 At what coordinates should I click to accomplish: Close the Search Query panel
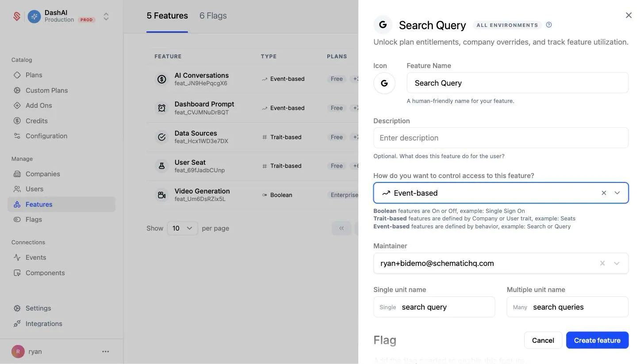pos(629,15)
